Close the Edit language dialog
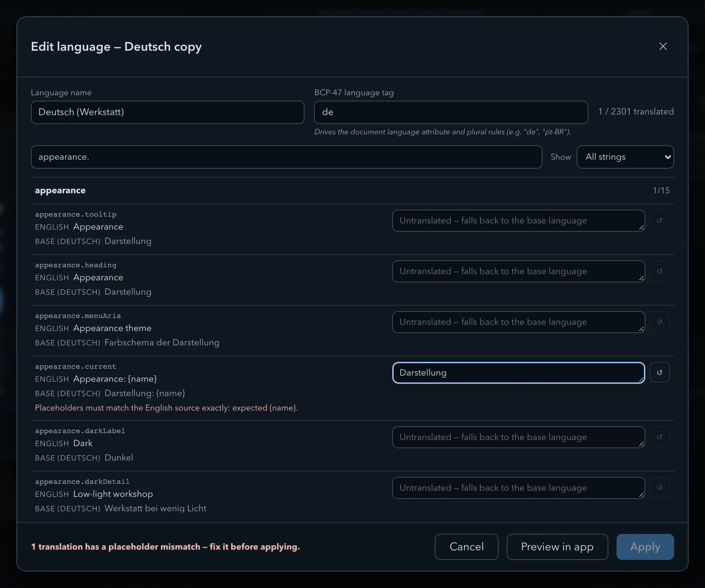 (663, 46)
